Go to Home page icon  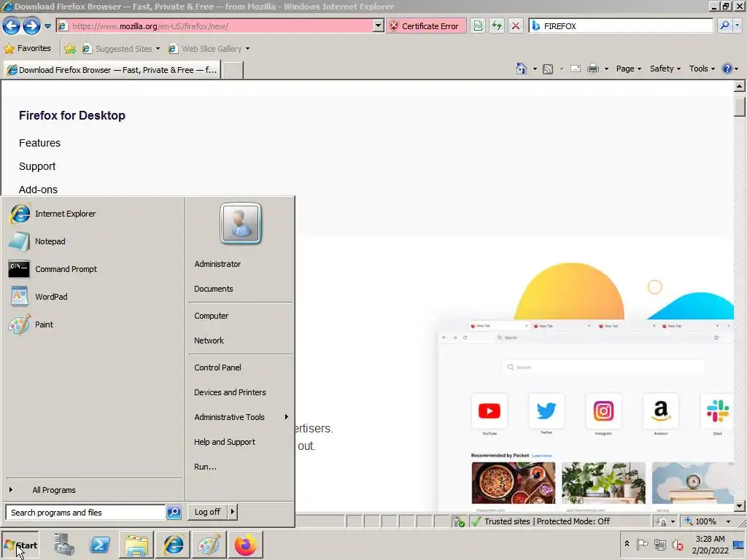[521, 69]
